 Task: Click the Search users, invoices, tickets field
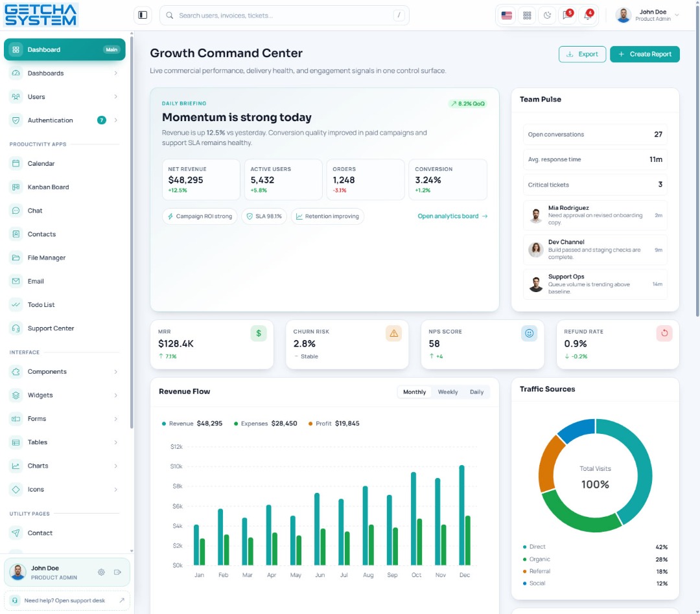(x=285, y=15)
